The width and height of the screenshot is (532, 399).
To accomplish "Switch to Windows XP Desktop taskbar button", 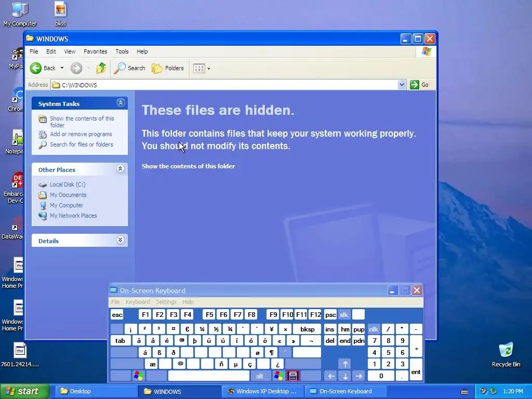I will point(262,392).
